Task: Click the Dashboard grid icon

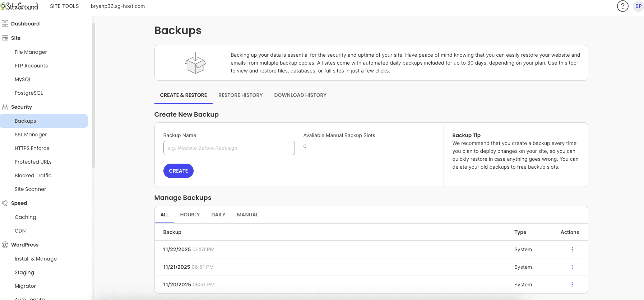Action: [5, 24]
